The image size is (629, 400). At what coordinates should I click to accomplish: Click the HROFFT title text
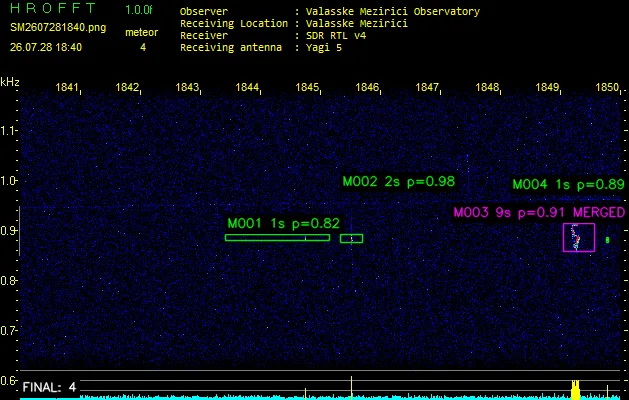tap(53, 8)
